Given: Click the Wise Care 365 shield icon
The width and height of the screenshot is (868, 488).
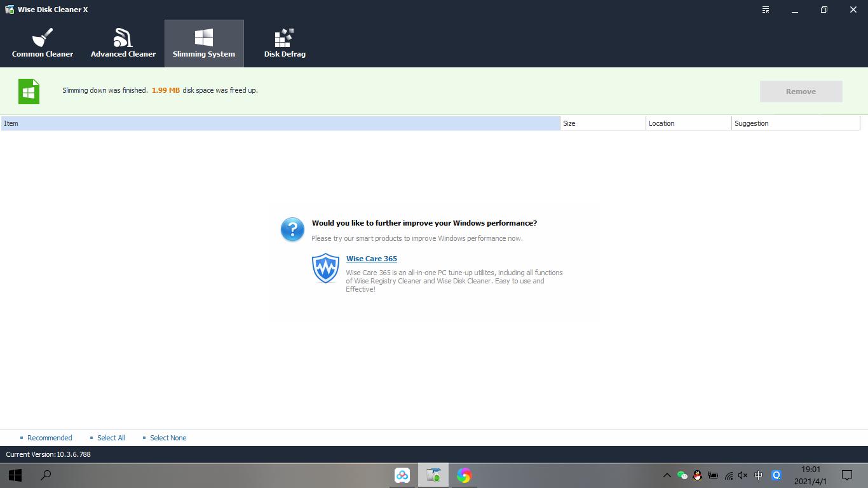Looking at the screenshot, I should (x=325, y=268).
